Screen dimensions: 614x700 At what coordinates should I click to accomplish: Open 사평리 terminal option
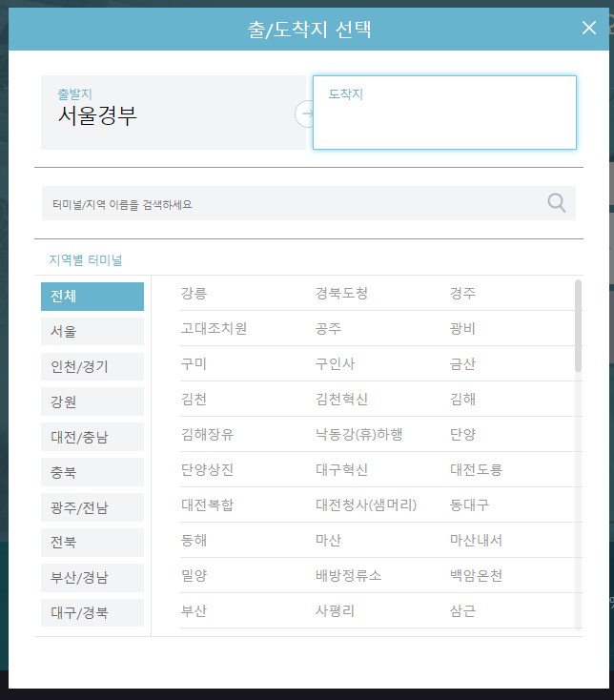click(335, 610)
